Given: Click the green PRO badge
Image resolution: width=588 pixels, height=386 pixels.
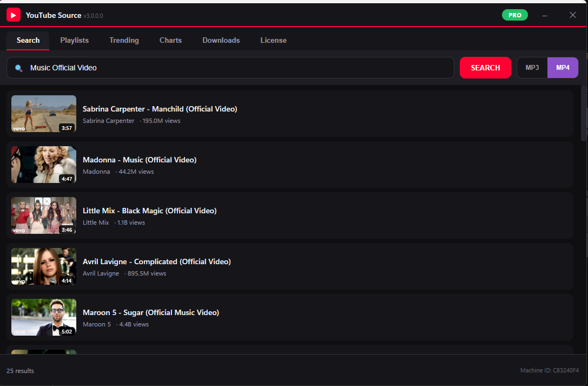Looking at the screenshot, I should click(x=514, y=15).
